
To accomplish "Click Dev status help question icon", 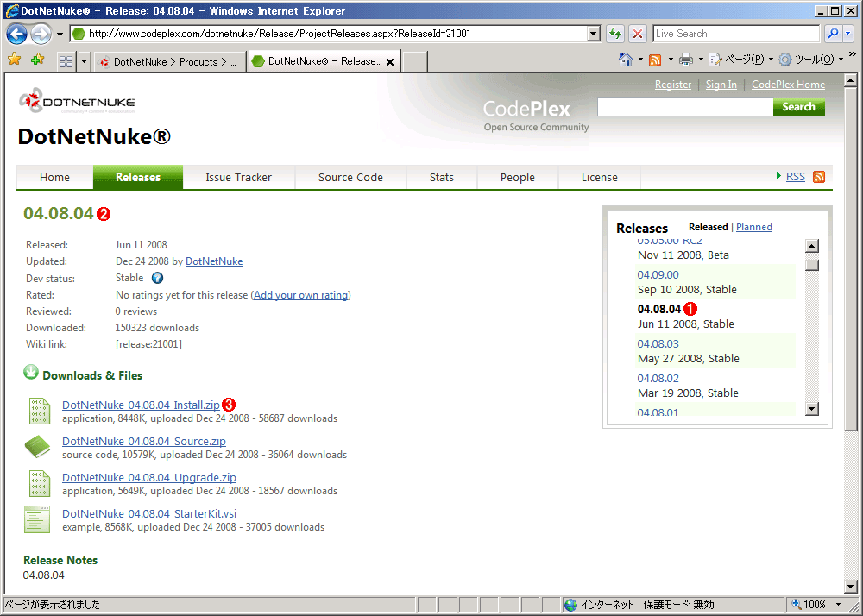I will point(157,278).
